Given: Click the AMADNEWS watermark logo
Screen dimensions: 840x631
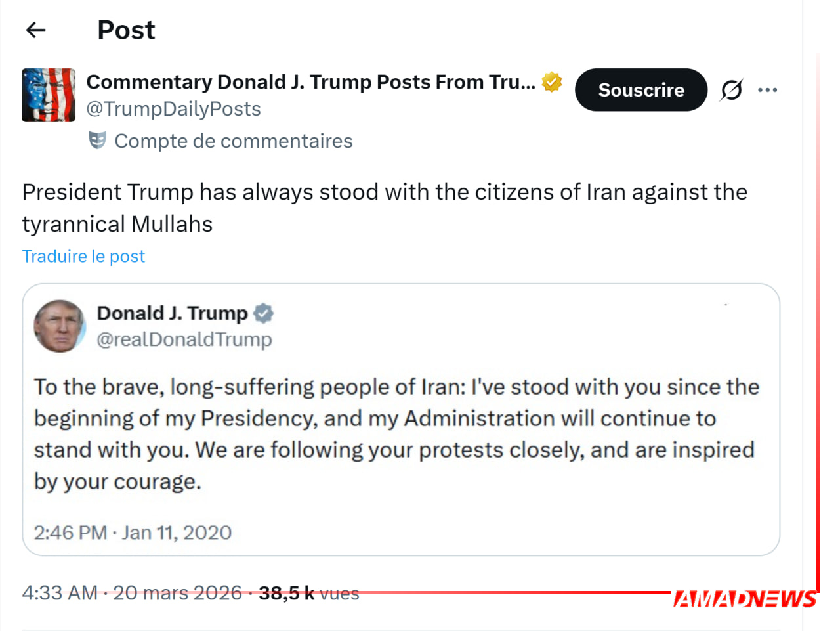Looking at the screenshot, I should tap(745, 599).
